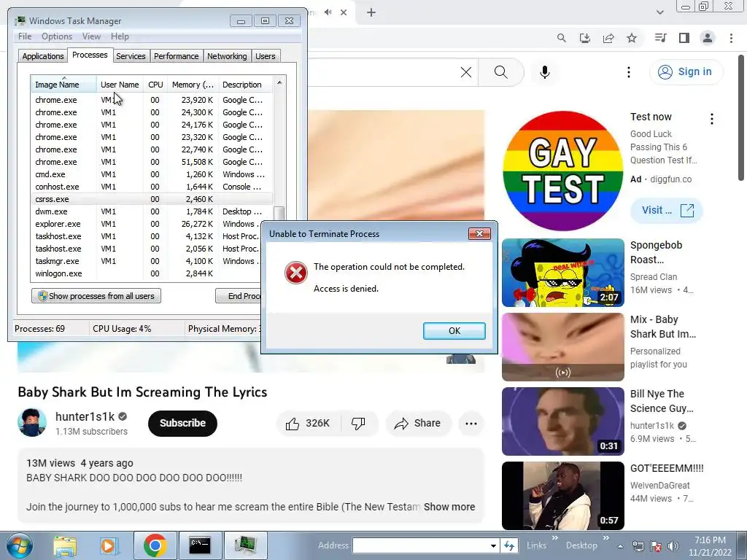Viewport: 747px width, 560px height.
Task: Like the video with thumbs up
Action: 308,424
